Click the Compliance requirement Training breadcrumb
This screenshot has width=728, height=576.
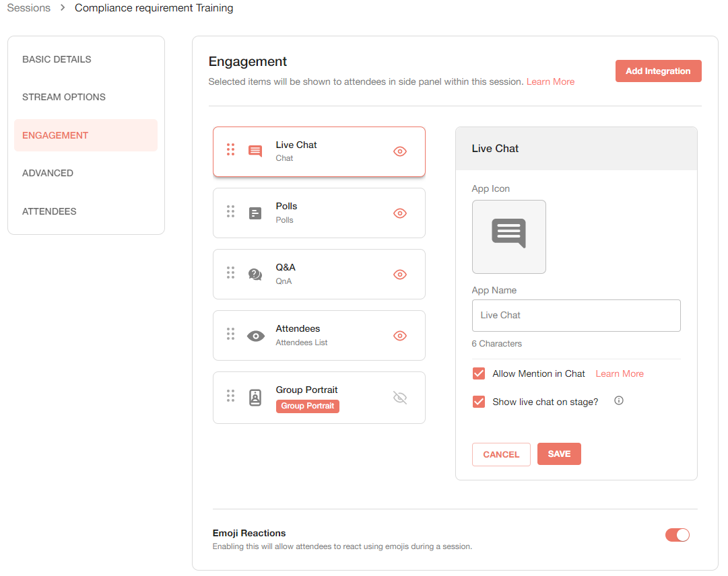(x=154, y=8)
